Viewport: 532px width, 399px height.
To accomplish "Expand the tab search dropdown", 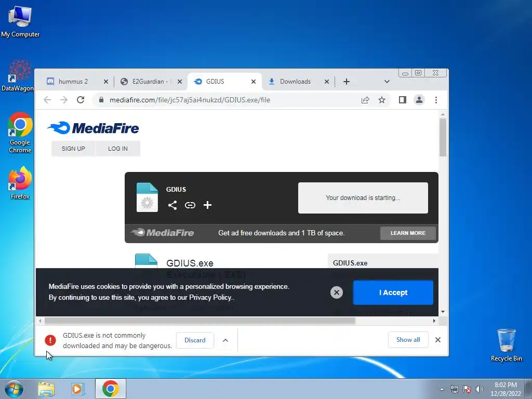I will pos(387,82).
